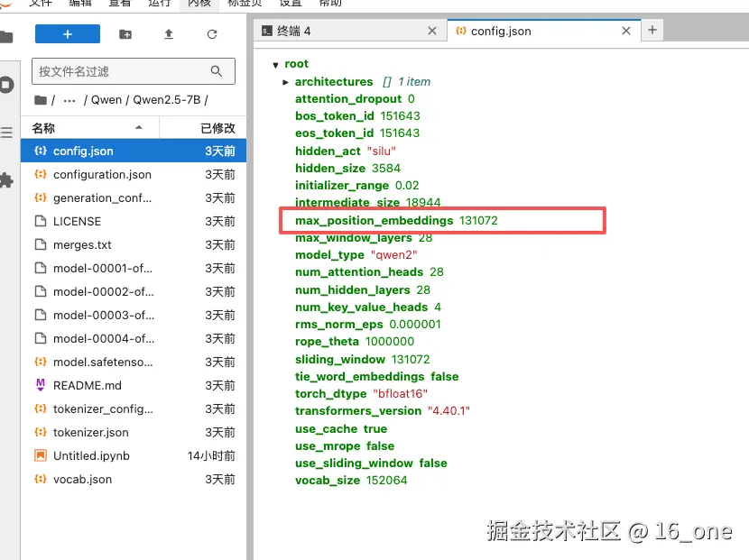Navigate to the Qwen breadcrumb folder

[x=106, y=100]
